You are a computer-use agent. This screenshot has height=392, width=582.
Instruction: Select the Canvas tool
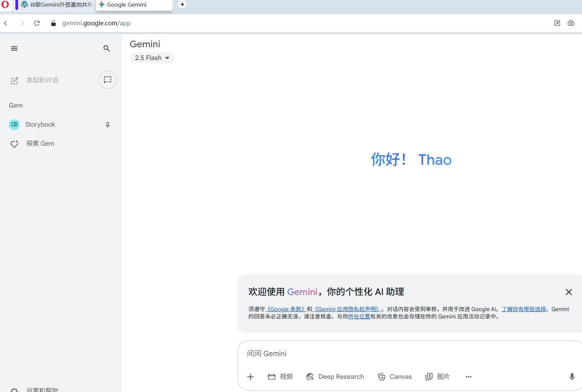point(395,377)
